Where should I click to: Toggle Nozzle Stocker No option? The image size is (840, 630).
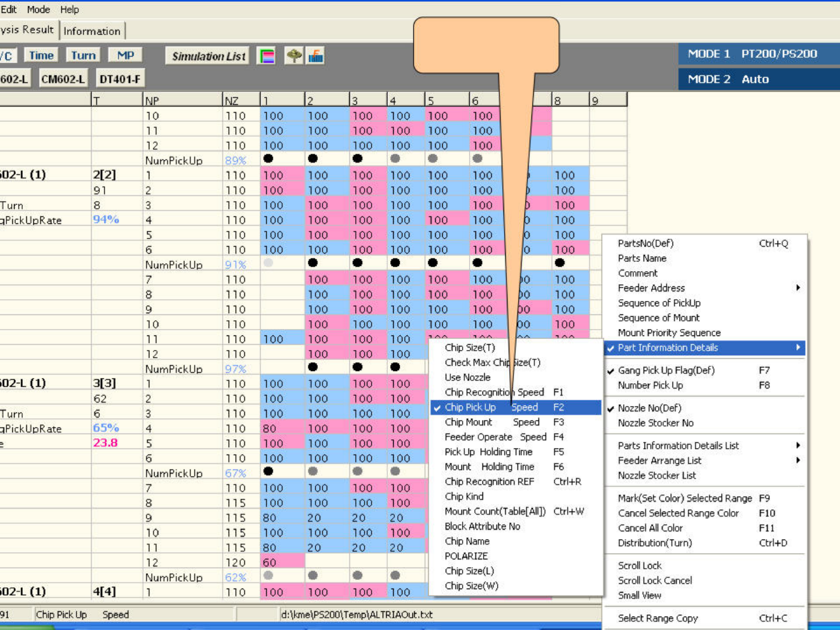655,423
